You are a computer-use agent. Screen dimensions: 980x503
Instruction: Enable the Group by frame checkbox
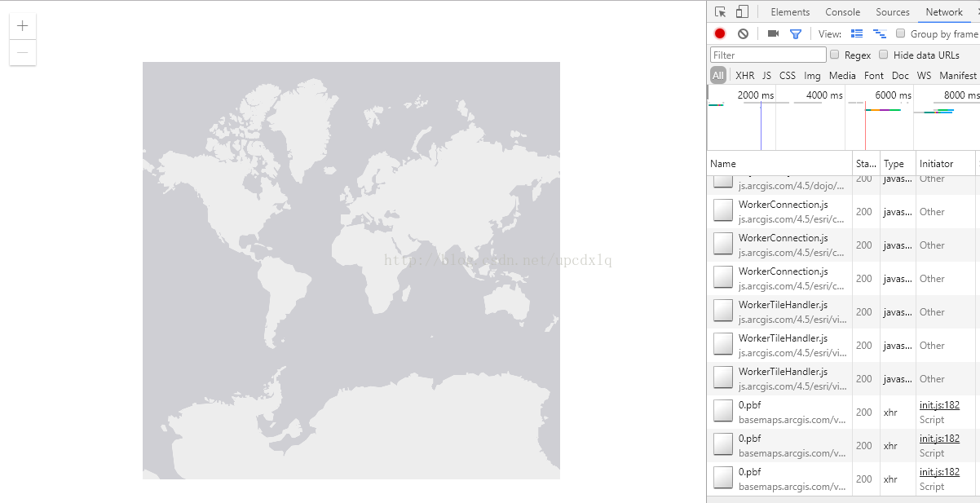coord(901,33)
